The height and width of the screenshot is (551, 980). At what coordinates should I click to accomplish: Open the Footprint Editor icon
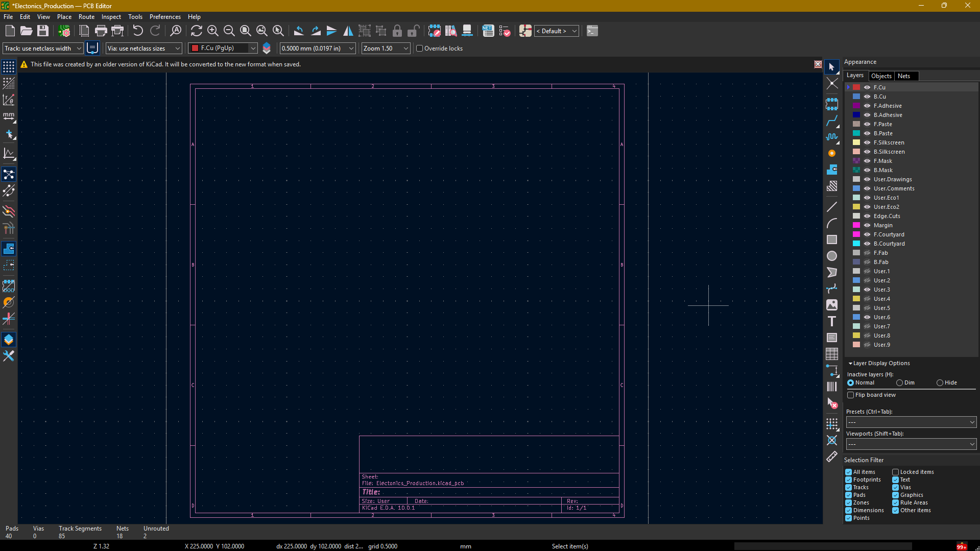pos(434,31)
